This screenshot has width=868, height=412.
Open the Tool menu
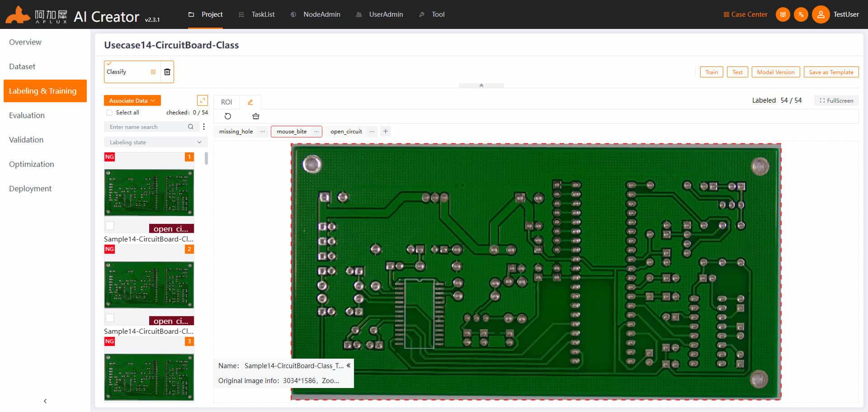coord(432,14)
